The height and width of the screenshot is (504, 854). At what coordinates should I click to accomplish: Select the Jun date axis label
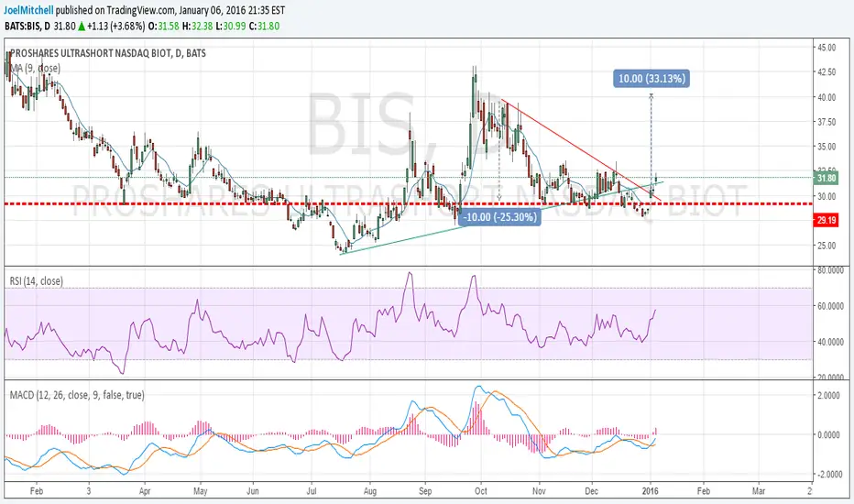[253, 491]
